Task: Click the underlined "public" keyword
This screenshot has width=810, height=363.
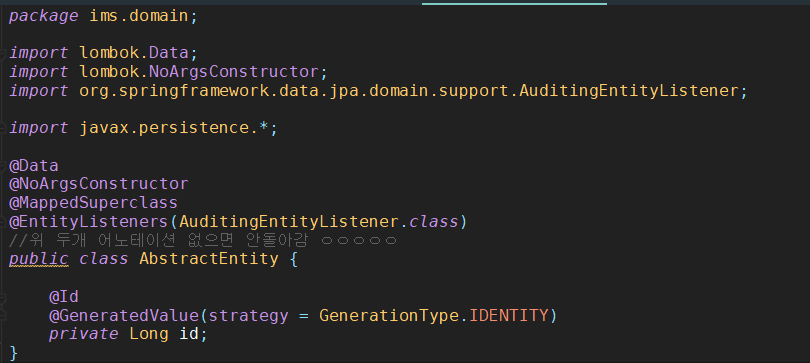Action: click(x=39, y=259)
